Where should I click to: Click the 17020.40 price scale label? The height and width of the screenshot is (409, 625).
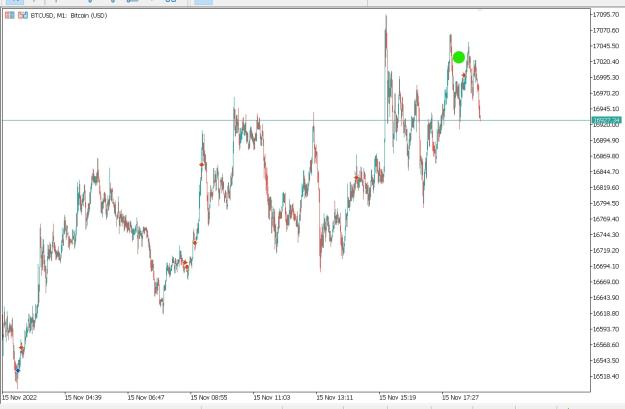pyautogui.click(x=606, y=61)
